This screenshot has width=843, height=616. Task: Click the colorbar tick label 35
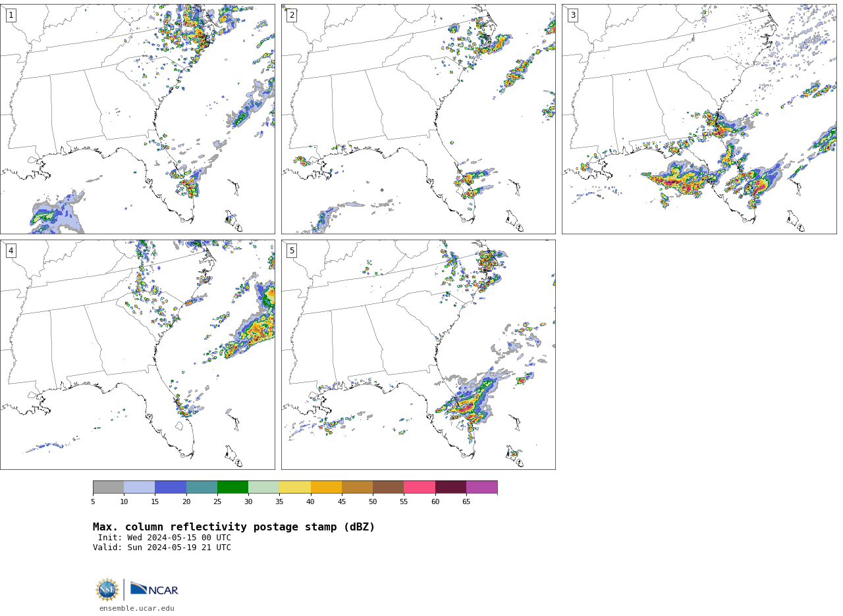tap(279, 502)
